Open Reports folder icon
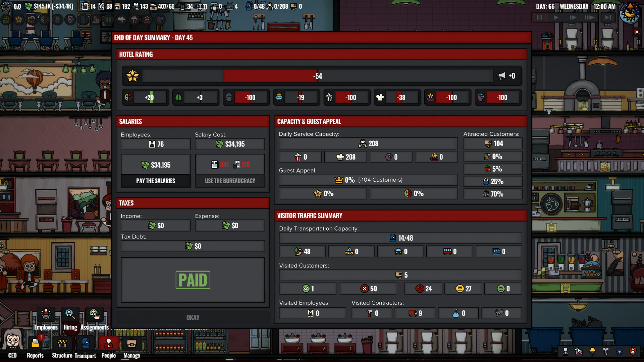Viewport: 644px width, 362px height. 35,344
